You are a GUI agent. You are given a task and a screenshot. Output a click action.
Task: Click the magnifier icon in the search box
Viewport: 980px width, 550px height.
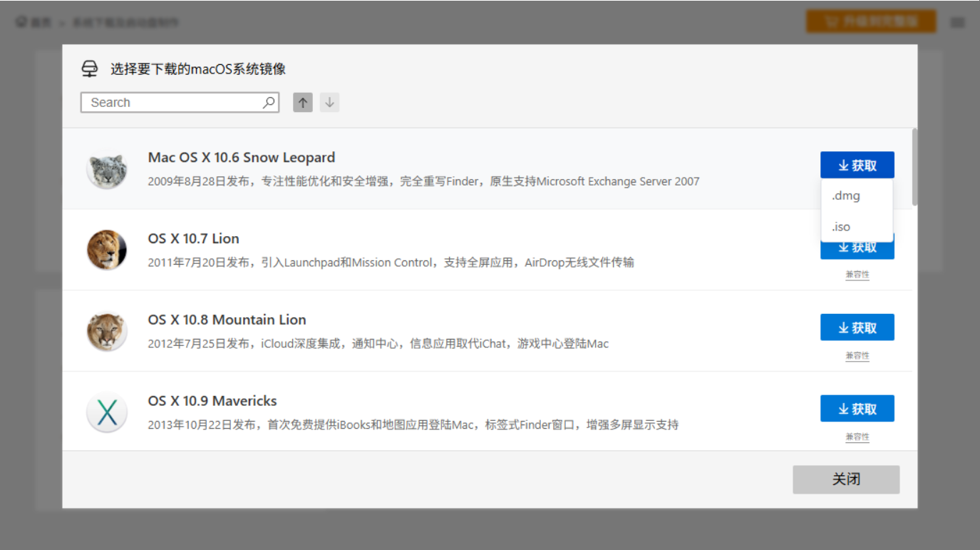point(268,102)
